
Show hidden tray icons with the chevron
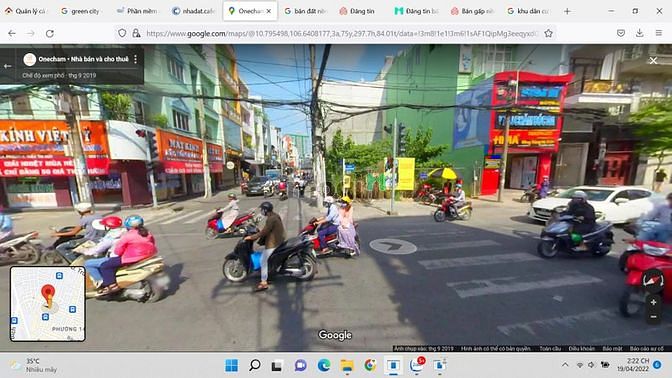click(x=565, y=365)
